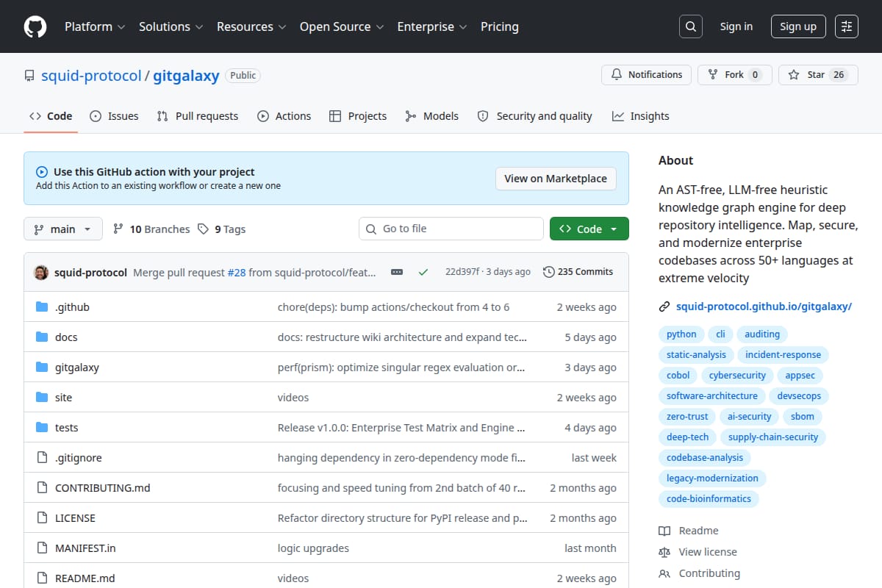Click the branch icon next to 10 Branches

point(118,229)
